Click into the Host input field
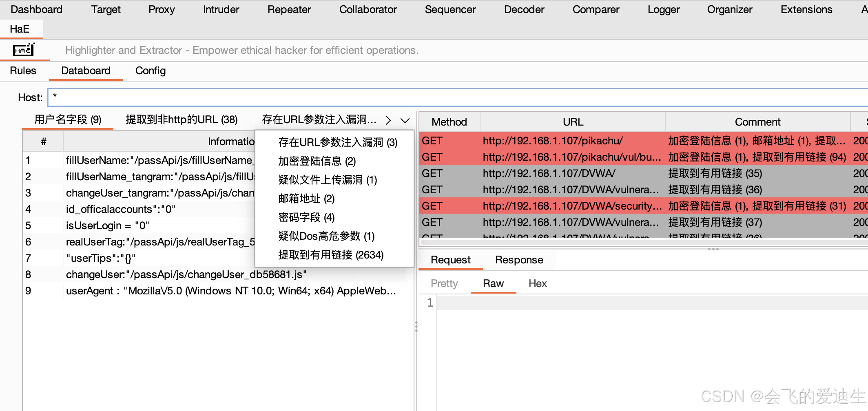The height and width of the screenshot is (411, 868). tap(458, 97)
